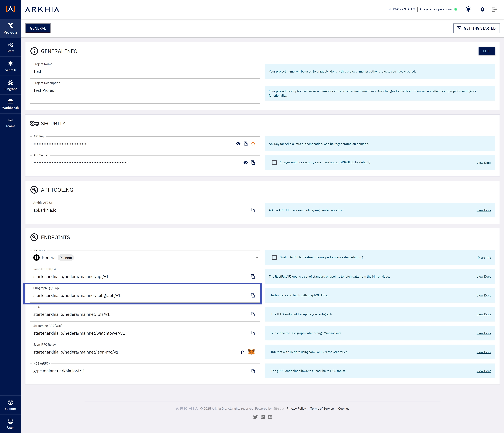Image resolution: width=504 pixels, height=433 pixels.
Task: Copy the API Secret
Action: 253,163
